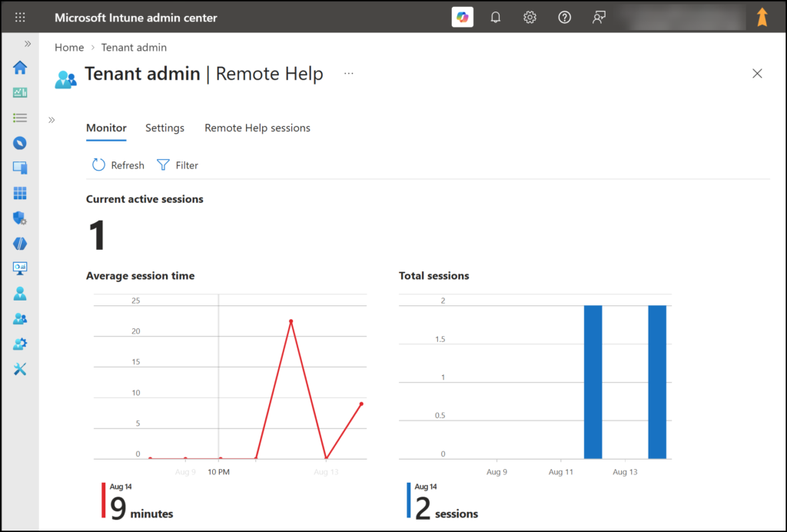Click the Tenant admin Remote Help icon
787x532 pixels.
pyautogui.click(x=66, y=79)
